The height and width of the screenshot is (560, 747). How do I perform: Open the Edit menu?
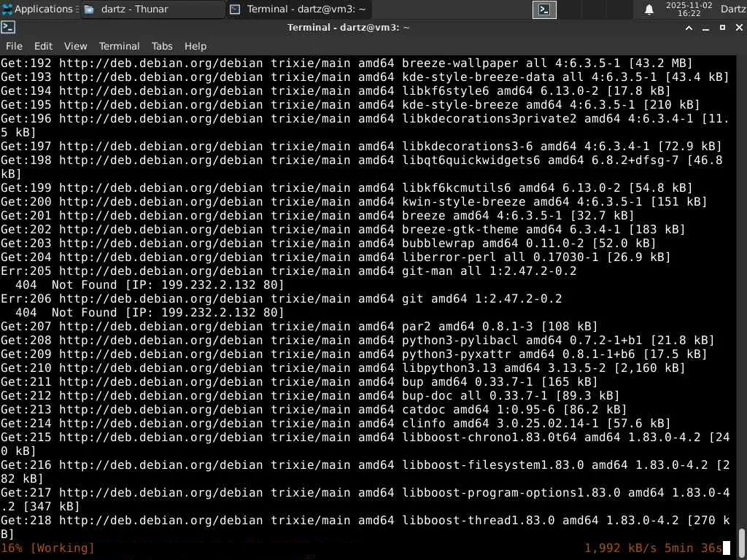(43, 46)
